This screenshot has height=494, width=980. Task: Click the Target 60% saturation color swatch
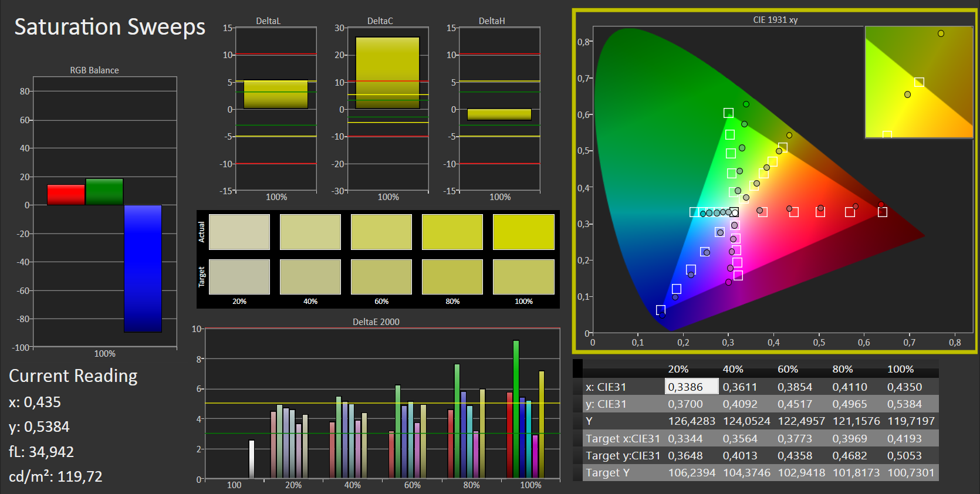coord(381,277)
